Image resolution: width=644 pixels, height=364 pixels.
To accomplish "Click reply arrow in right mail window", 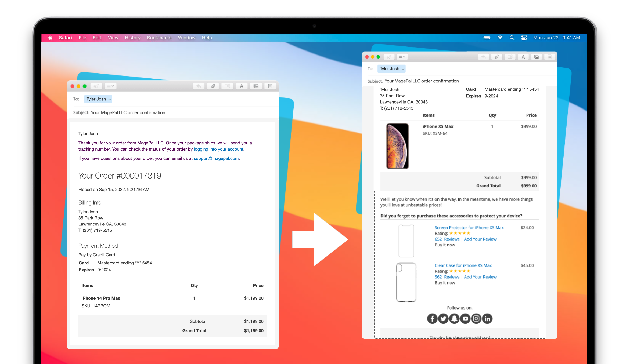I will pyautogui.click(x=483, y=57).
